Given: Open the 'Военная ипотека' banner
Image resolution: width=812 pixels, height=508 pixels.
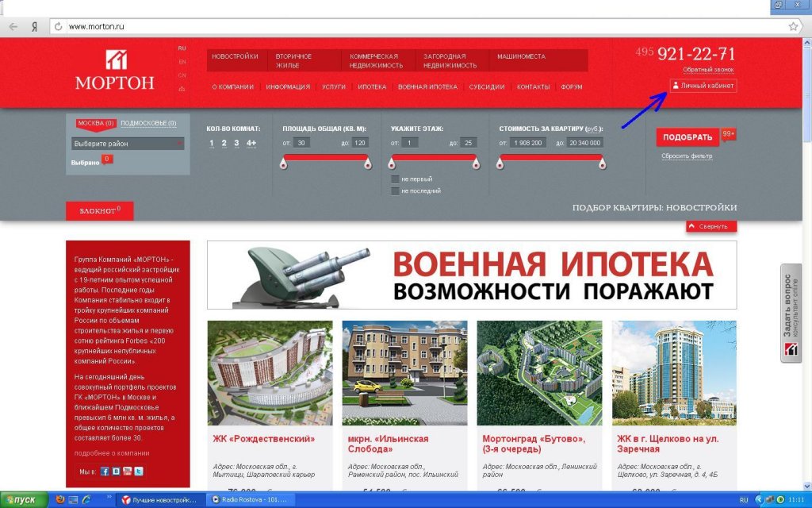Looking at the screenshot, I should 472,275.
